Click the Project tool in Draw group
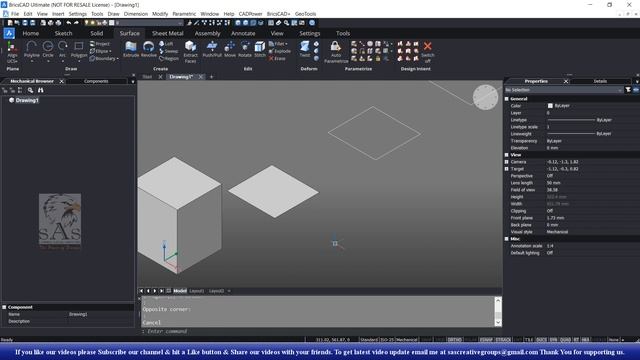Image resolution: width=640 pixels, height=360 pixels. (100, 44)
